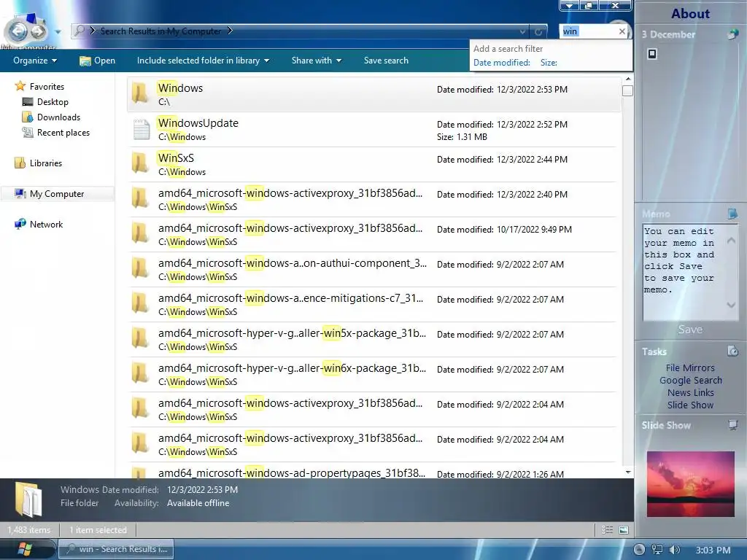Click the results scrollbar up arrow
The width and height of the screenshot is (747, 560).
click(628, 79)
